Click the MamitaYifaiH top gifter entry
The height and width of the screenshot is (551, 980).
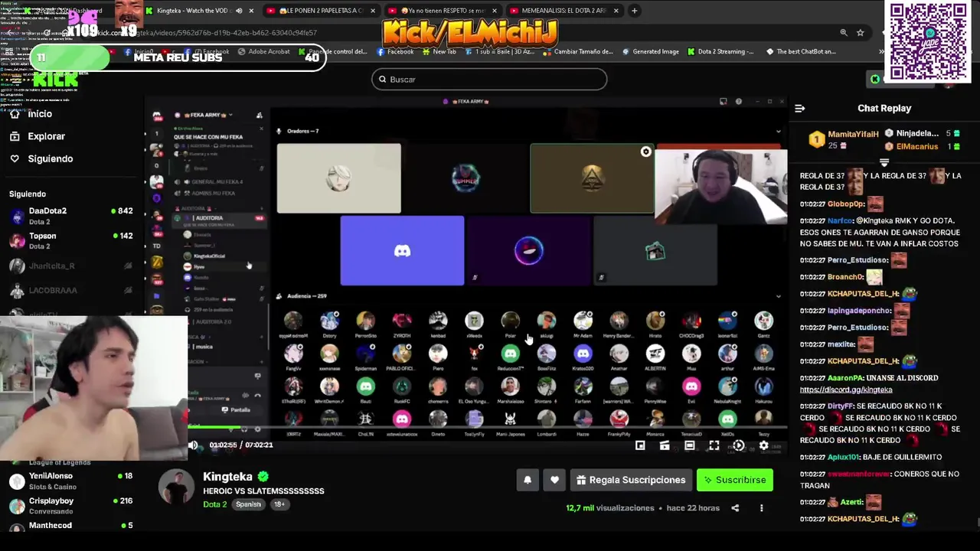point(844,139)
